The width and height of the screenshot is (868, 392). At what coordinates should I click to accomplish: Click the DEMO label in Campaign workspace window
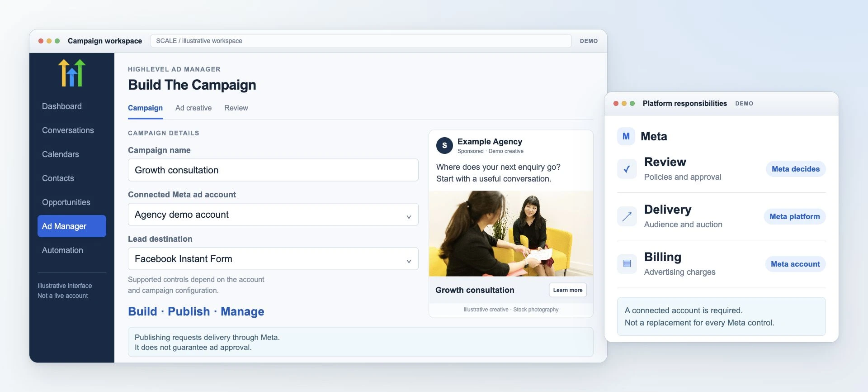pyautogui.click(x=589, y=41)
